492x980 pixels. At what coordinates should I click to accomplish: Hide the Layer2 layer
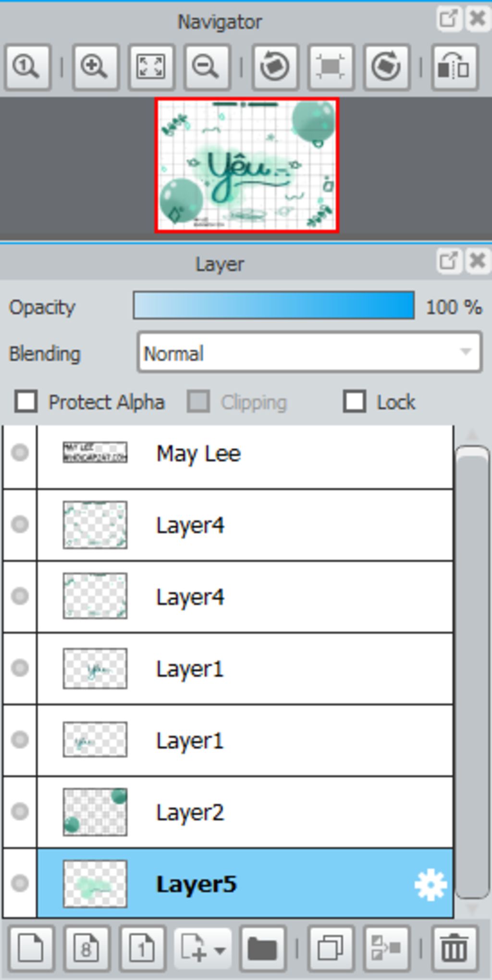point(20,811)
